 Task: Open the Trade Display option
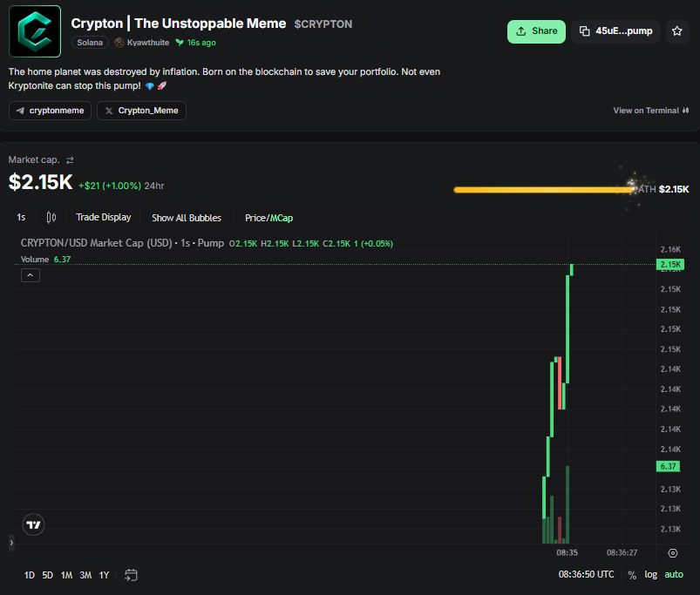pos(104,217)
